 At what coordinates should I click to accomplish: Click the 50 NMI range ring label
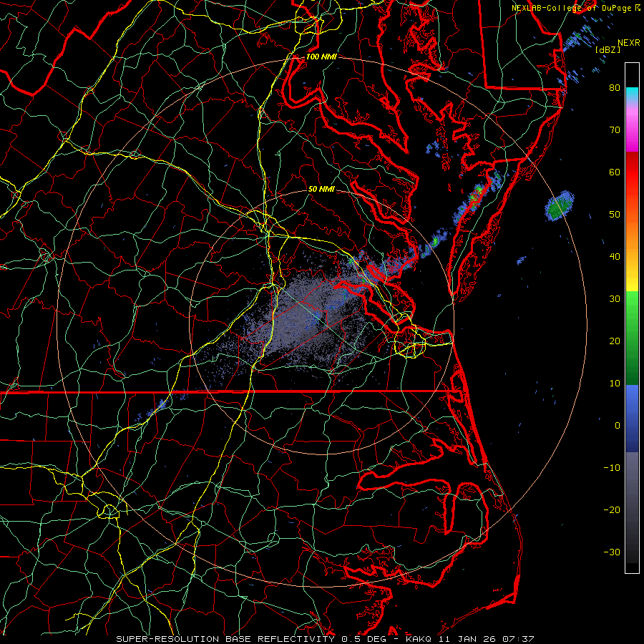click(321, 190)
